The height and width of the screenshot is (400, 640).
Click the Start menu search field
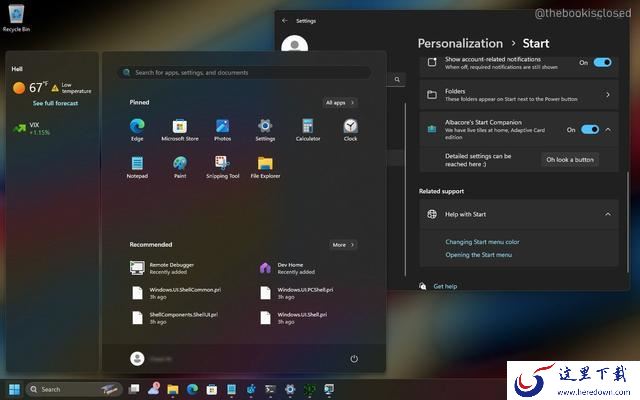click(x=244, y=73)
